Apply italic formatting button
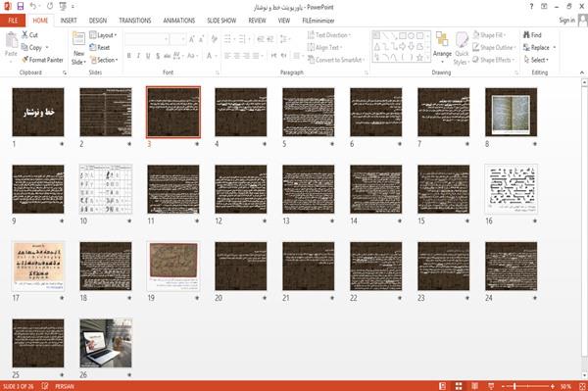This screenshot has height=391, width=588. pyautogui.click(x=138, y=56)
